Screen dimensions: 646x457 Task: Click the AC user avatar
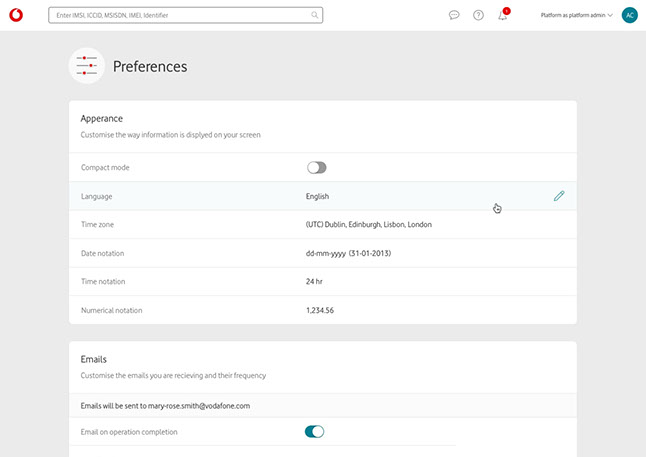click(629, 15)
